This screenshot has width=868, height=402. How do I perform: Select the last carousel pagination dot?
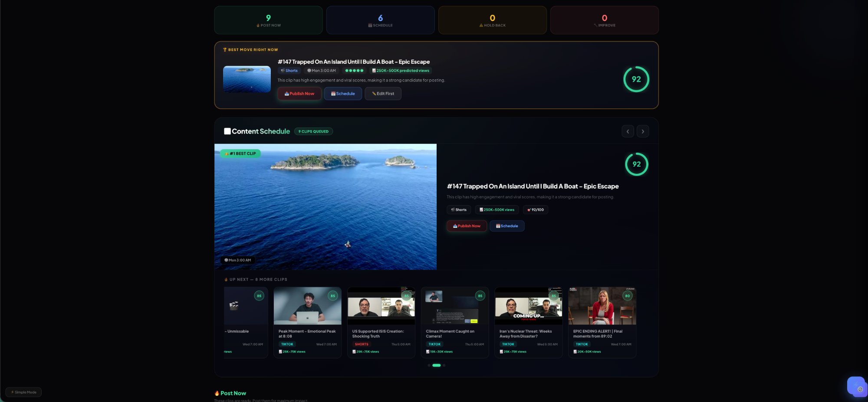(x=444, y=365)
